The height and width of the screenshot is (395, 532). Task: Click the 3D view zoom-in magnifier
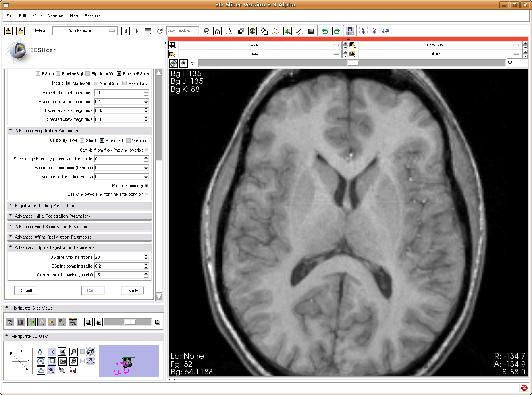click(x=73, y=352)
